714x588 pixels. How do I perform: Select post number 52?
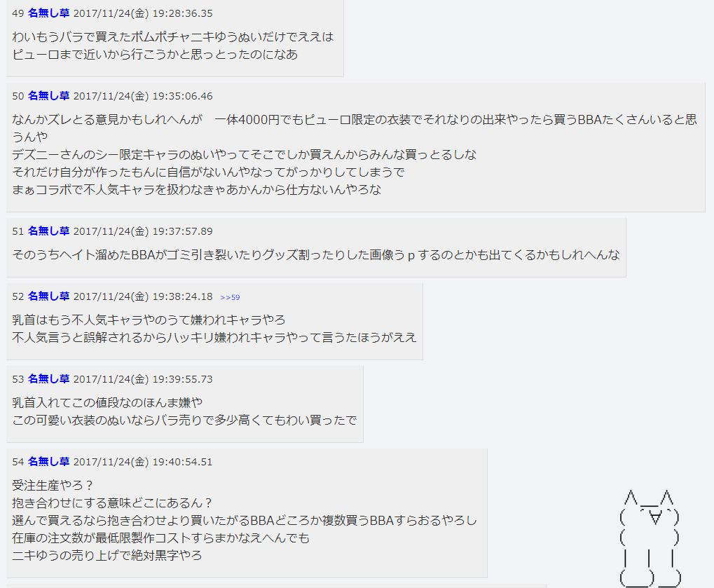18,296
